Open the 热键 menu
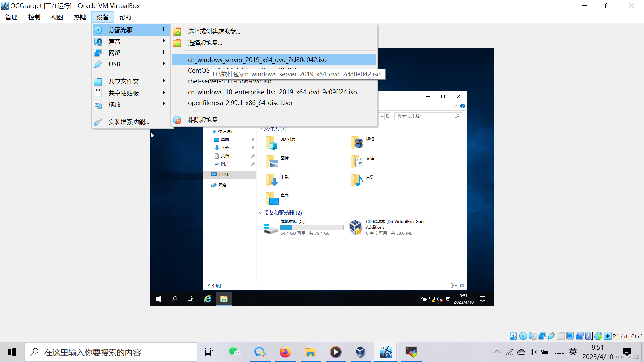 (79, 17)
